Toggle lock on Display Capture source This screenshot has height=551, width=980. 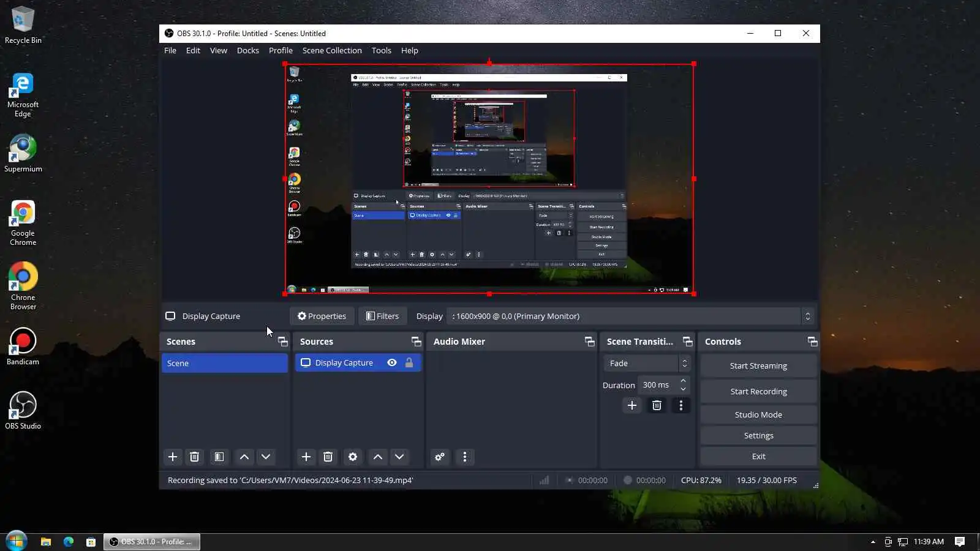409,362
